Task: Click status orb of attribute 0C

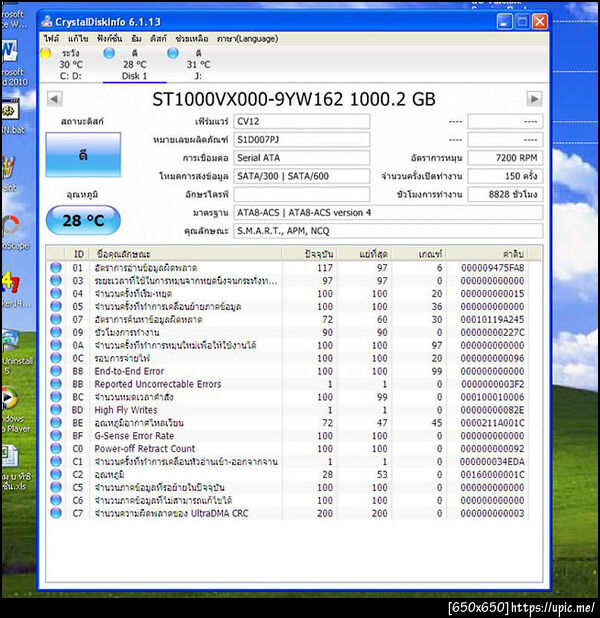Action: [x=56, y=358]
